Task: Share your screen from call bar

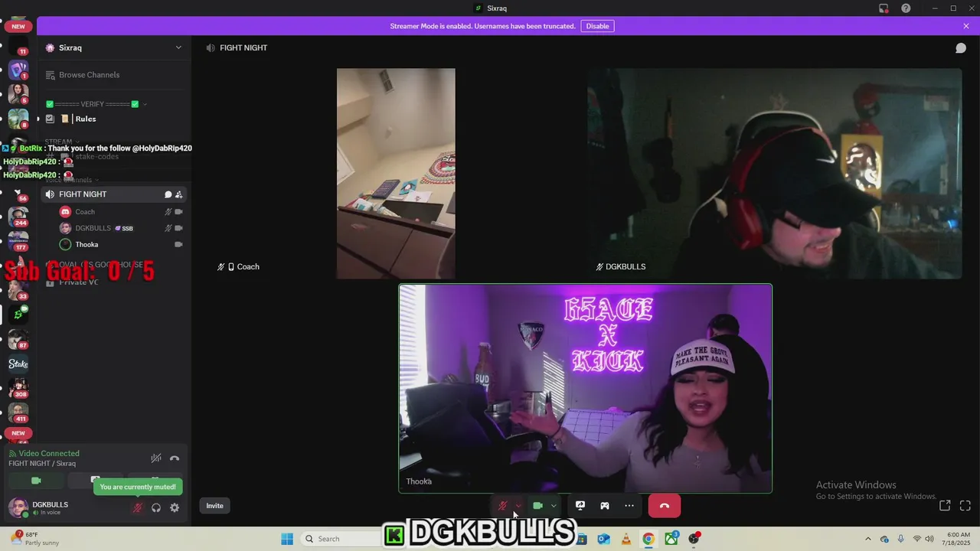Action: (580, 506)
